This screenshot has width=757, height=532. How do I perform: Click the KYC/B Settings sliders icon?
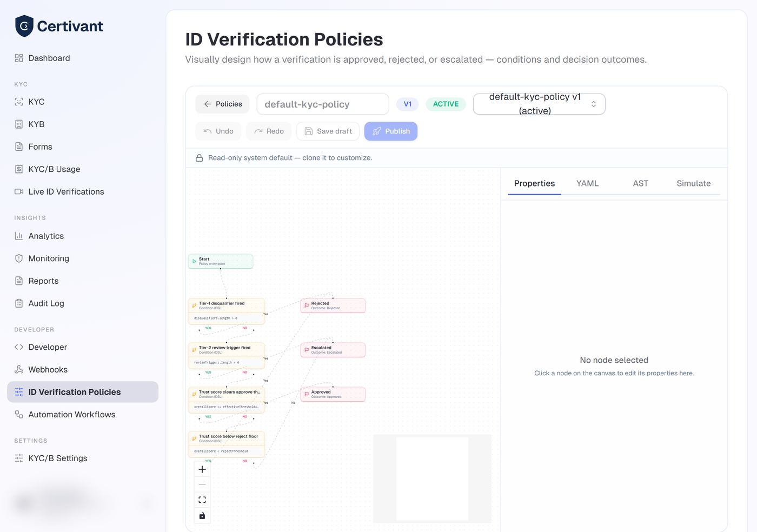coord(19,458)
